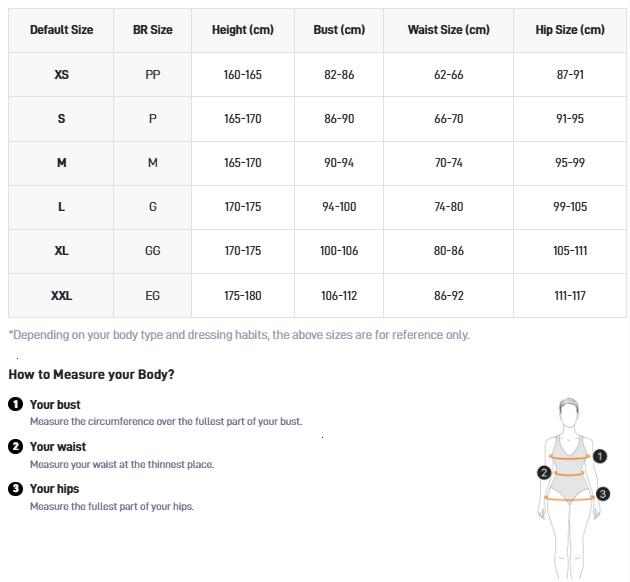The height and width of the screenshot is (582, 630).
Task: Click the number 2 bullet beside Your waist
Action: coord(15,446)
